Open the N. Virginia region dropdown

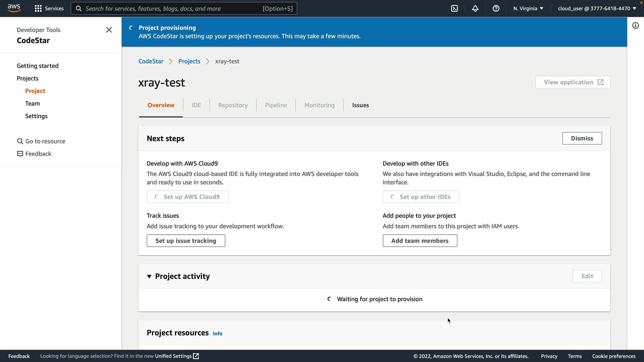528,8
